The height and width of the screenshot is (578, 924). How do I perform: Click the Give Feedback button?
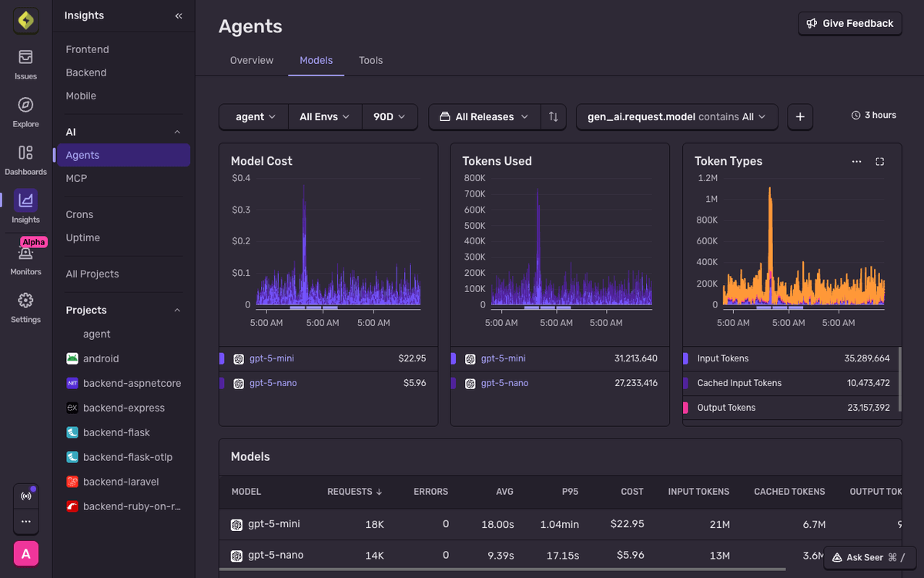pos(849,23)
